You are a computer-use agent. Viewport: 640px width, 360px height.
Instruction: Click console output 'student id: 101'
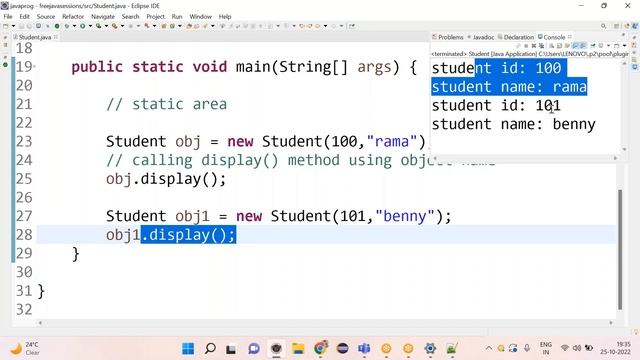coord(496,105)
